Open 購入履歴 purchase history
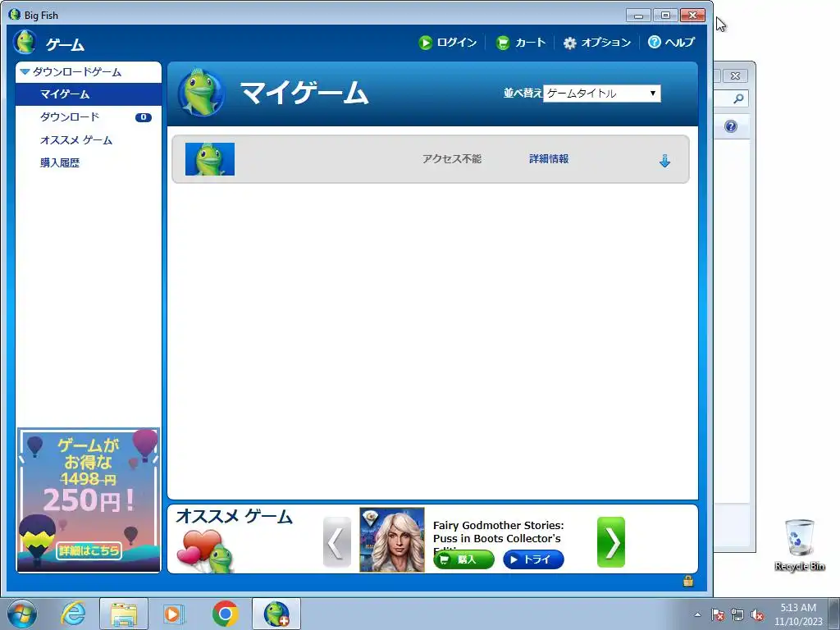Viewport: 840px width, 630px height. pyautogui.click(x=59, y=163)
